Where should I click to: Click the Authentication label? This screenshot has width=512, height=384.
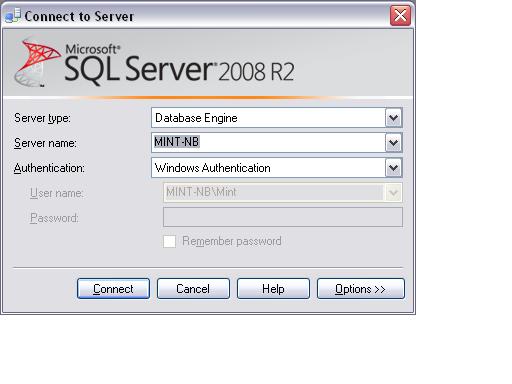[49, 168]
